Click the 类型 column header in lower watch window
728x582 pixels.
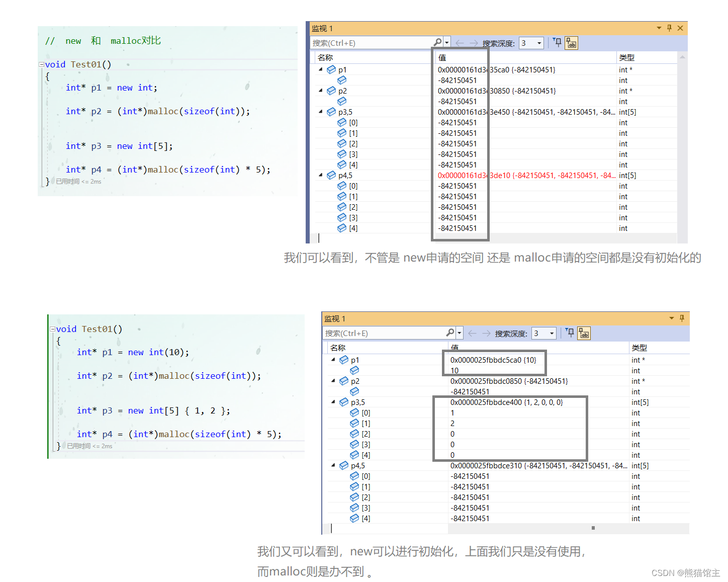pos(659,348)
